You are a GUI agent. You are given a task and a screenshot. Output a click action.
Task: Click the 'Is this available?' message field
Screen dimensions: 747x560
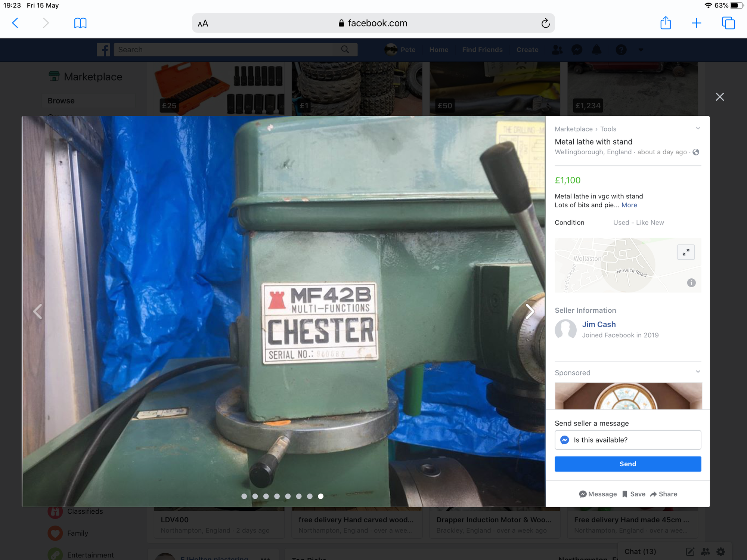(628, 440)
